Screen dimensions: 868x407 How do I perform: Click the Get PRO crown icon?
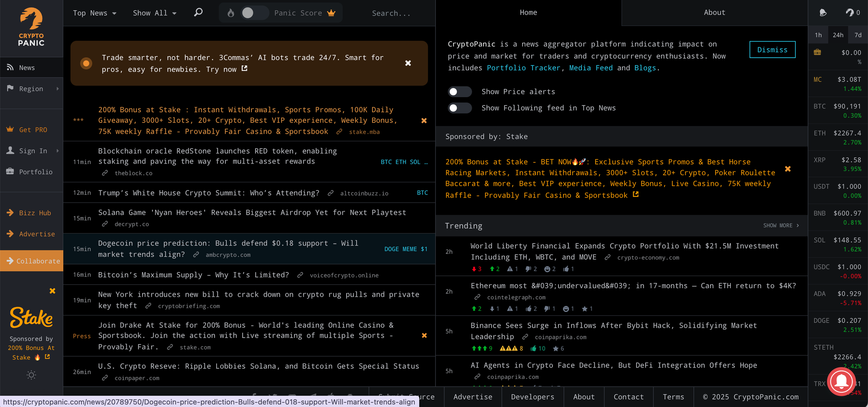click(x=10, y=129)
